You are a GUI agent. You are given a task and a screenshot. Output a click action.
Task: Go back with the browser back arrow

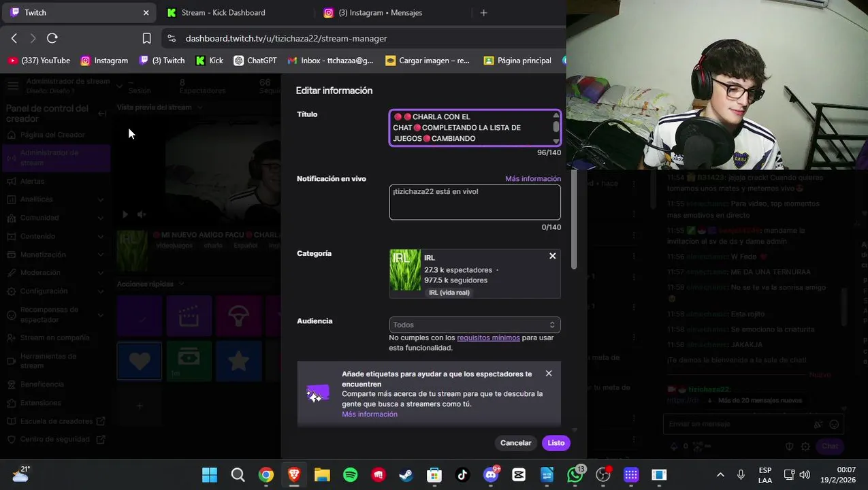pyautogui.click(x=14, y=39)
